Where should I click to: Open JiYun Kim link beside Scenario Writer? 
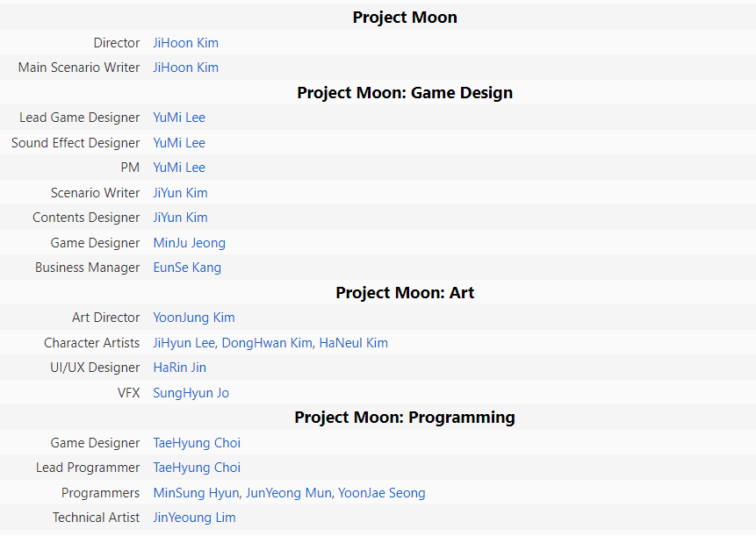coord(180,193)
